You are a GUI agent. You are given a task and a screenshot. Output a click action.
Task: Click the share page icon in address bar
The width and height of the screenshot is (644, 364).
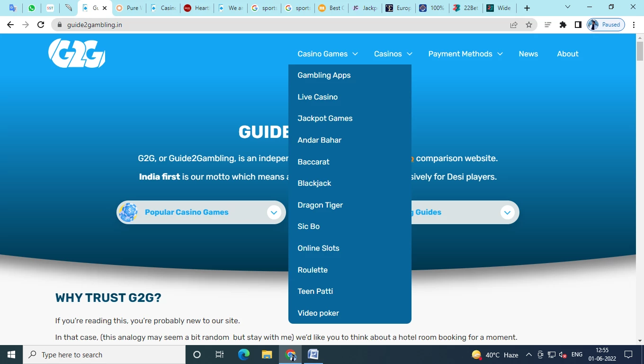click(514, 25)
